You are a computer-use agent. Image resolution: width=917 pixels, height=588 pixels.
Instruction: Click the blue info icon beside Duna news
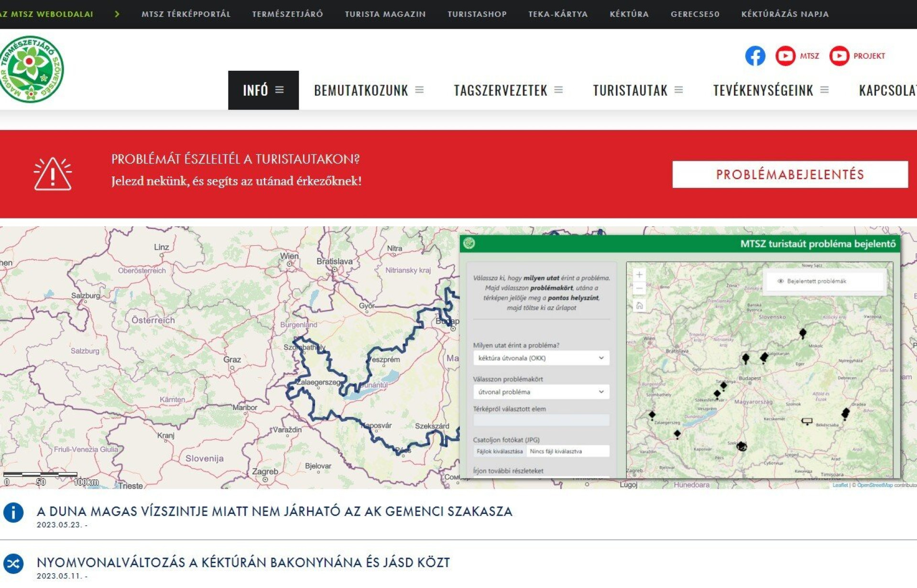coord(13,512)
